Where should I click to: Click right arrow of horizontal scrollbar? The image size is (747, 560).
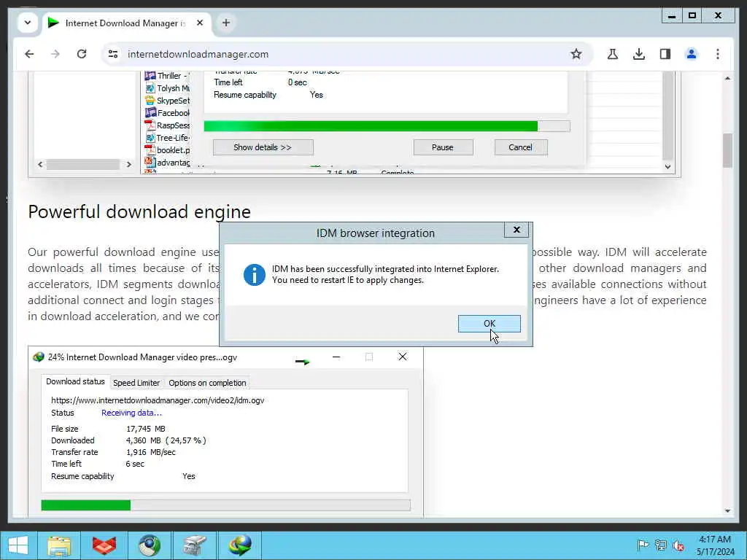click(128, 164)
